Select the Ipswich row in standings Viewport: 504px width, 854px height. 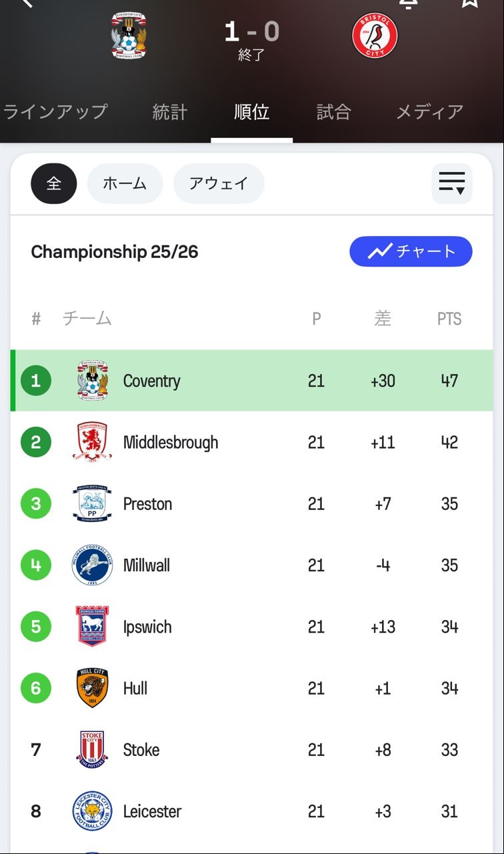252,627
